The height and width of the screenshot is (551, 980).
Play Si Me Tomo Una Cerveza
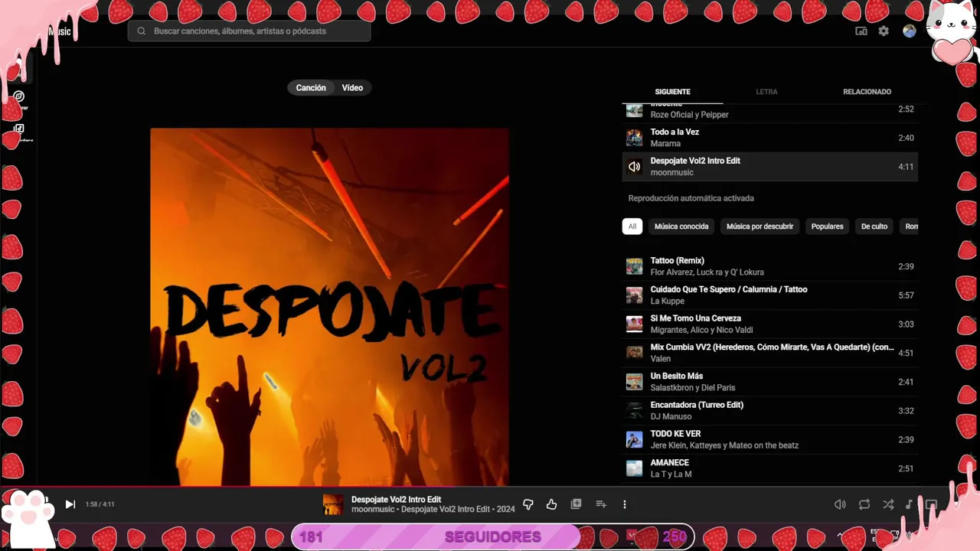(769, 324)
